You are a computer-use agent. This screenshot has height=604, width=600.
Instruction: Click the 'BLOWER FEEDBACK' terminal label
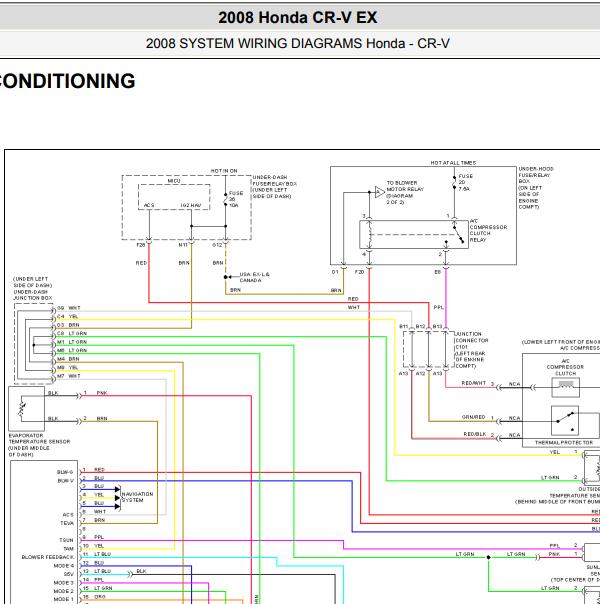pyautogui.click(x=48, y=557)
